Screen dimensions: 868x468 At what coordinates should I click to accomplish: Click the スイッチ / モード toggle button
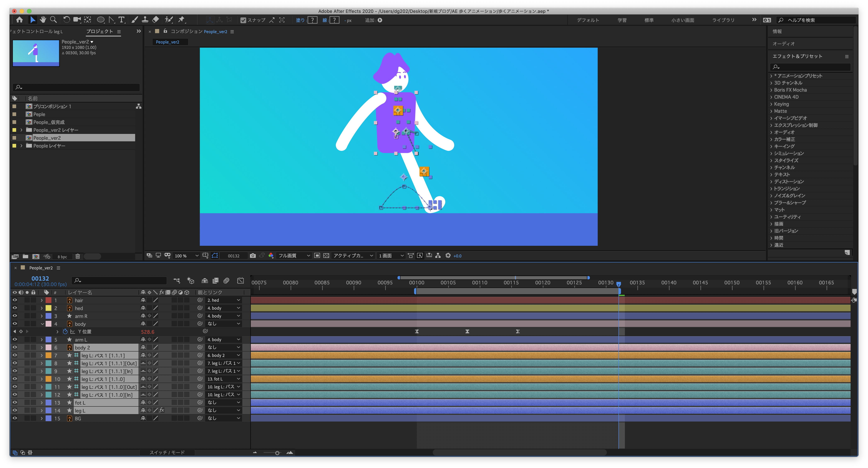(167, 452)
